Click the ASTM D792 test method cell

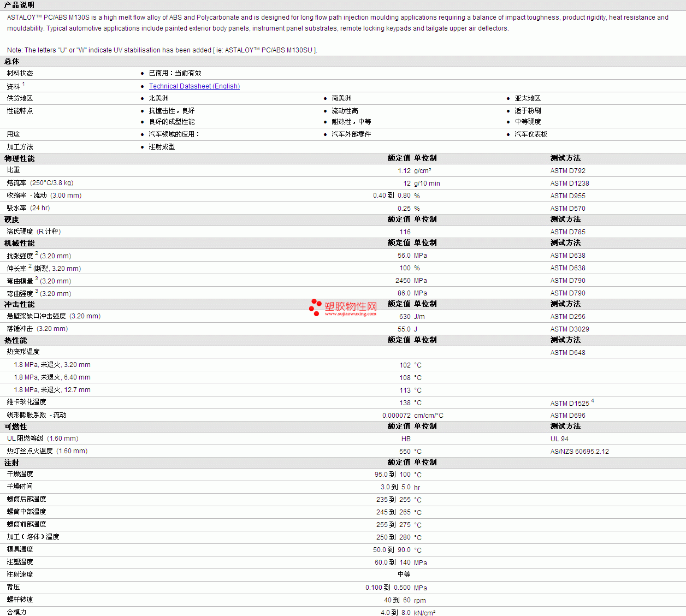[568, 171]
